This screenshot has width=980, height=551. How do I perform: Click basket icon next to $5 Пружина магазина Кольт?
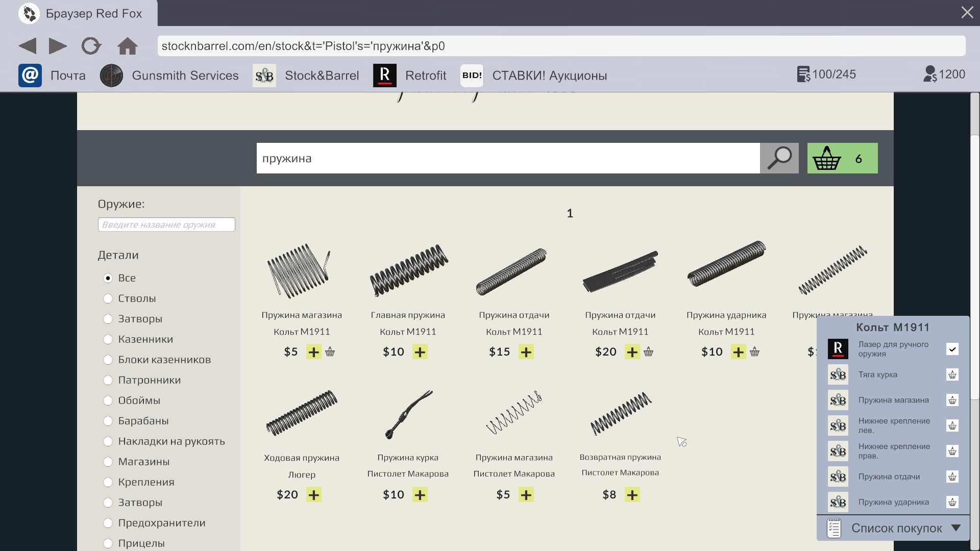330,352
